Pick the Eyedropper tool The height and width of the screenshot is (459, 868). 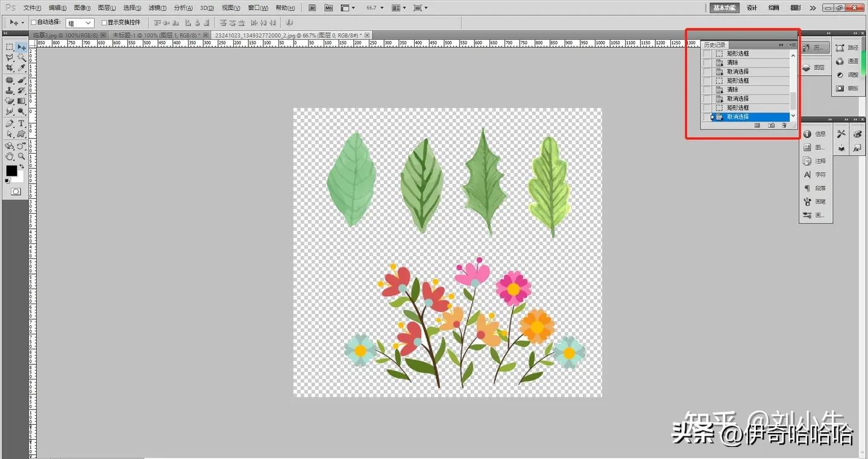point(21,69)
